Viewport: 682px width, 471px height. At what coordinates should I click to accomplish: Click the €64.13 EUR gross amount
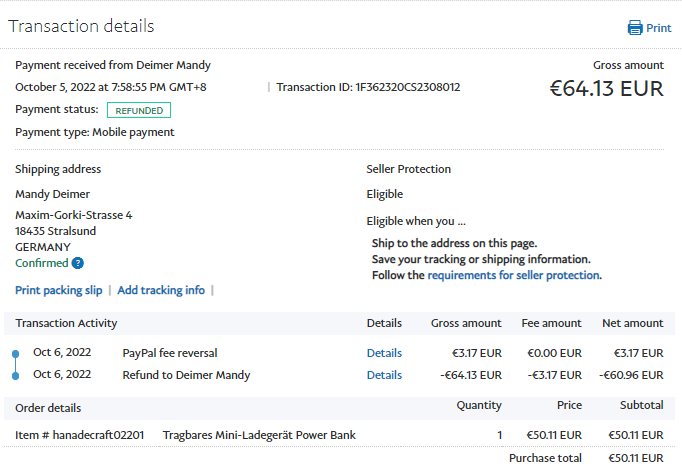[606, 88]
